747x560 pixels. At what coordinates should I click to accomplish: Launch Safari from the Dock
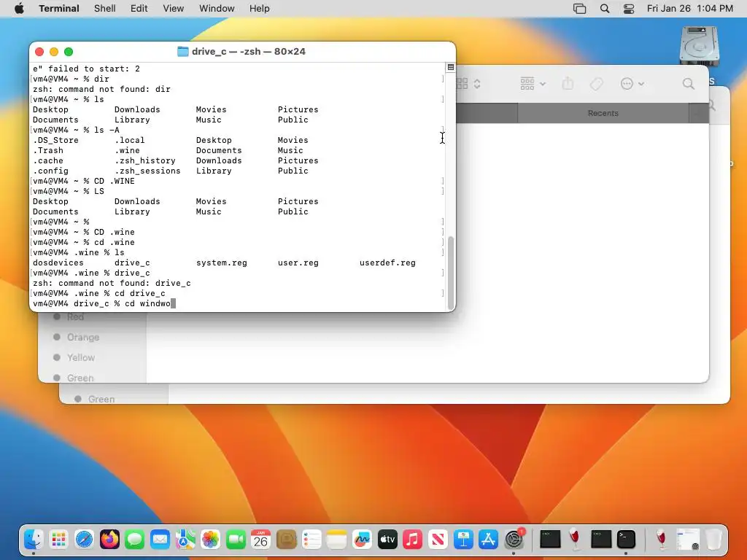[x=85, y=540]
